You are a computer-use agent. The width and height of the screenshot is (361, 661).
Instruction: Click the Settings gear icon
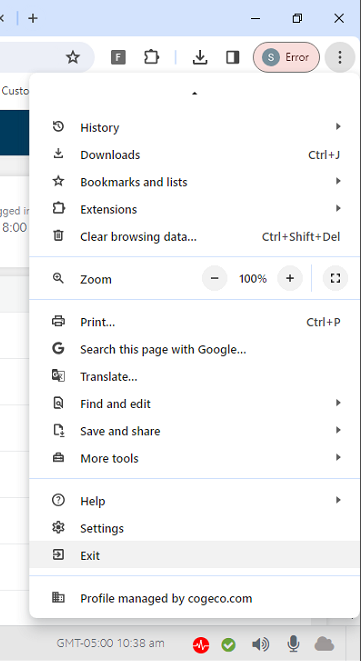58,527
